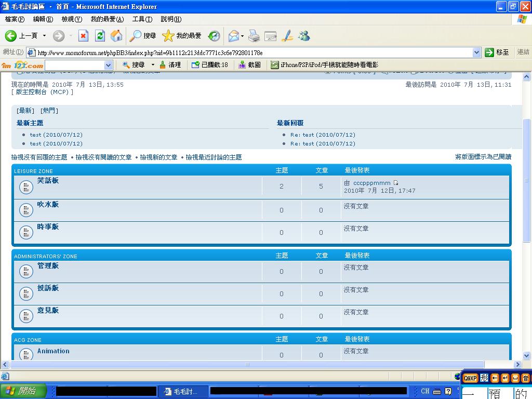Viewport: 532px width, 399px height.
Task: Expand the address bar URL dropdown
Action: click(x=476, y=52)
